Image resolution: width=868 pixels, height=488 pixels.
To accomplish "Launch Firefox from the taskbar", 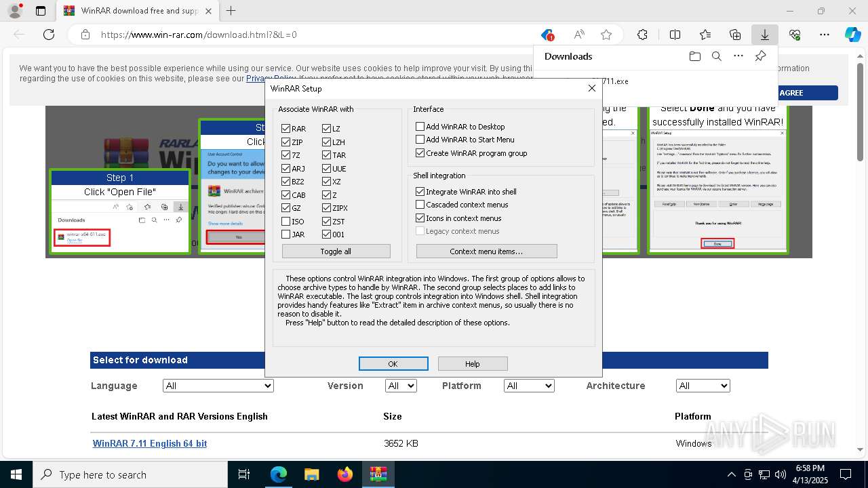I will pos(344,474).
